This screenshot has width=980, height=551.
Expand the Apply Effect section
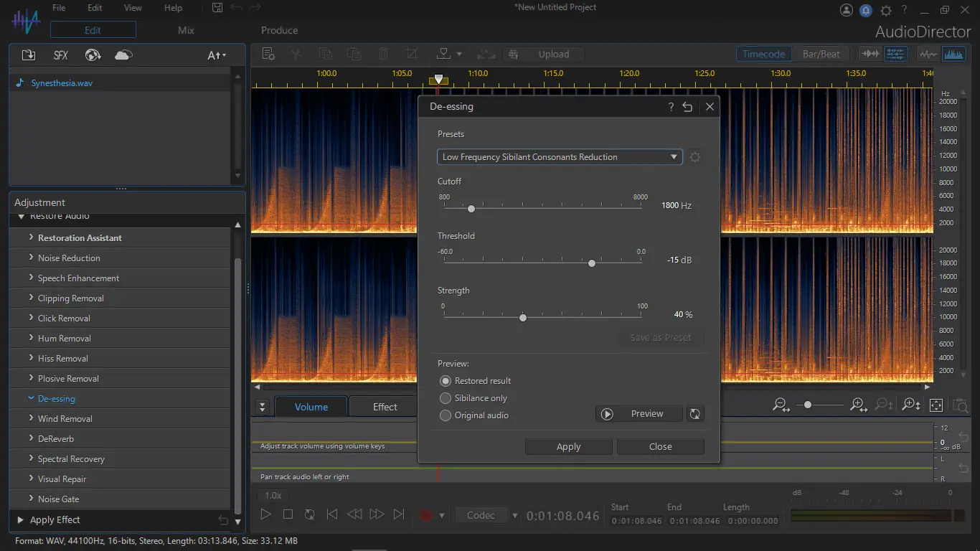click(55, 520)
